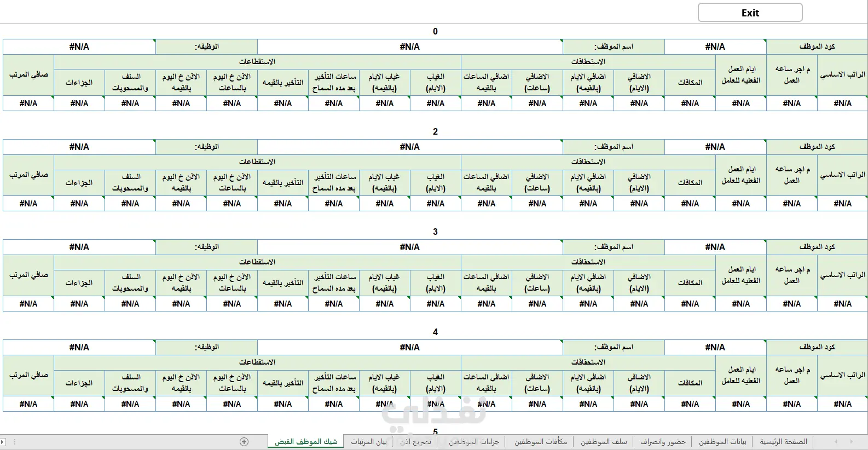Select the employee name #N/A value in slip 4
Viewport: 868px width, 450px height.
pyautogui.click(x=410, y=347)
